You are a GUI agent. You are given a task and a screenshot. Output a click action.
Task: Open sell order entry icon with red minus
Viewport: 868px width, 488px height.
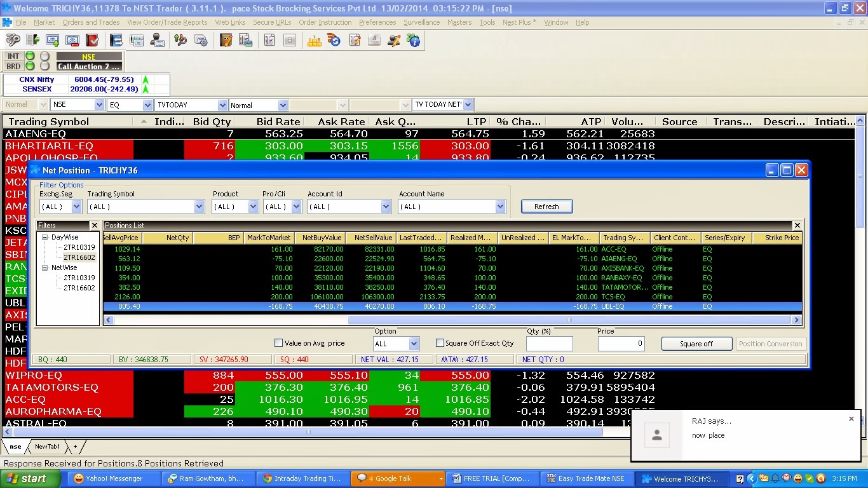[x=72, y=40]
